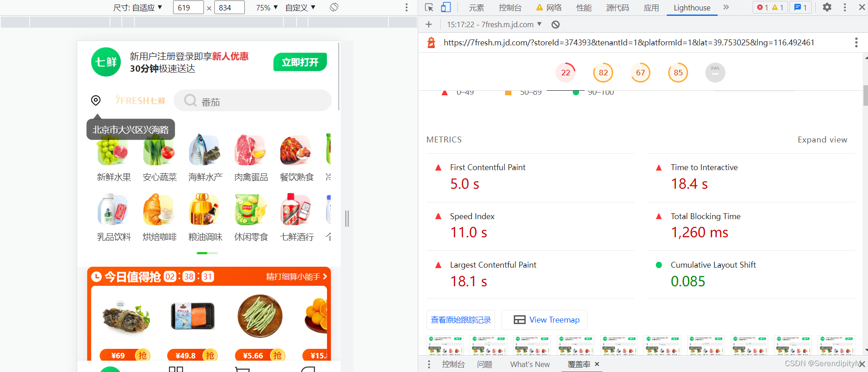Select the Lighthouse tab
The height and width of the screenshot is (372, 868).
[692, 8]
